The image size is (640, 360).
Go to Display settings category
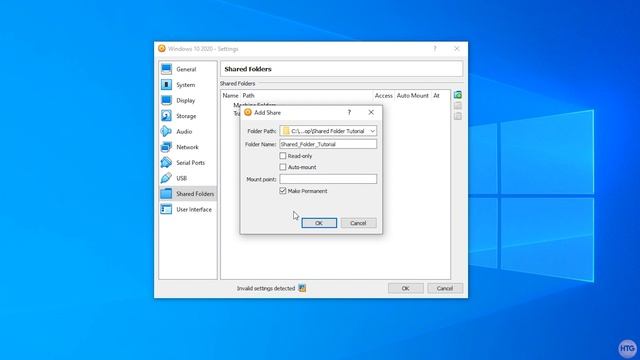(187, 100)
